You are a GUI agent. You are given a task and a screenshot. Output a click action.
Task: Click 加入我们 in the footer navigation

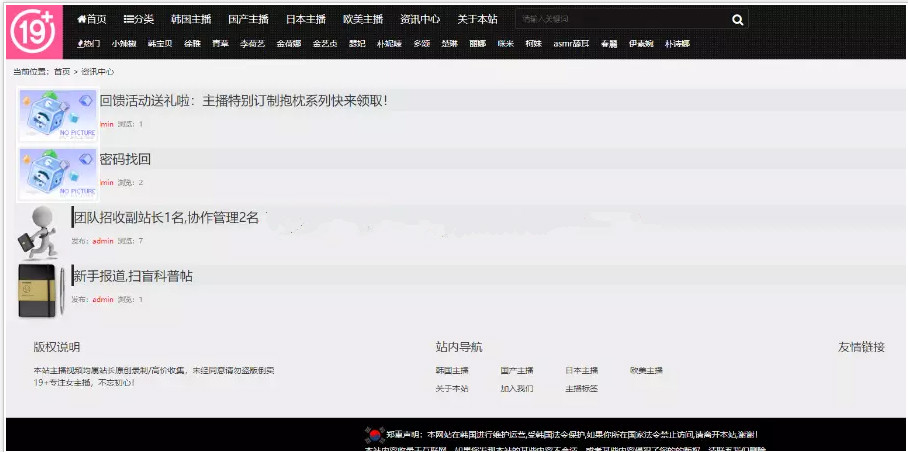[x=517, y=388]
